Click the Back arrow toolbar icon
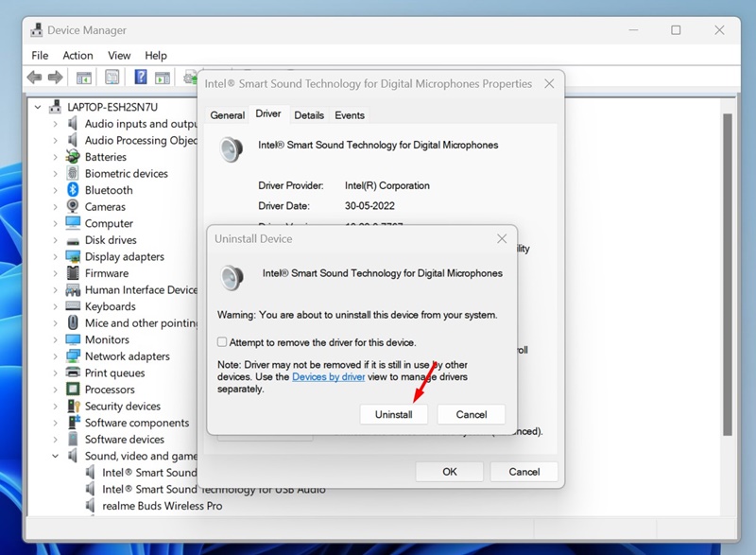756x555 pixels. point(34,78)
